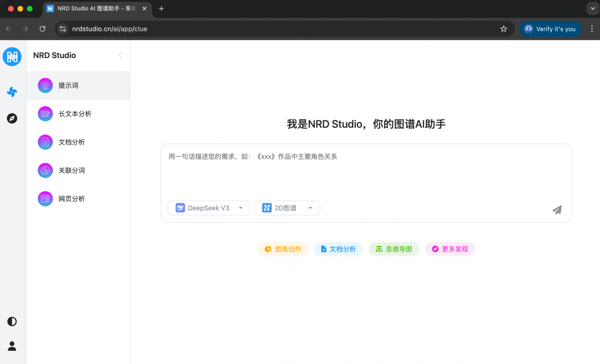Click the blue 文档分析 pill button
The height and width of the screenshot is (364, 600).
click(338, 249)
